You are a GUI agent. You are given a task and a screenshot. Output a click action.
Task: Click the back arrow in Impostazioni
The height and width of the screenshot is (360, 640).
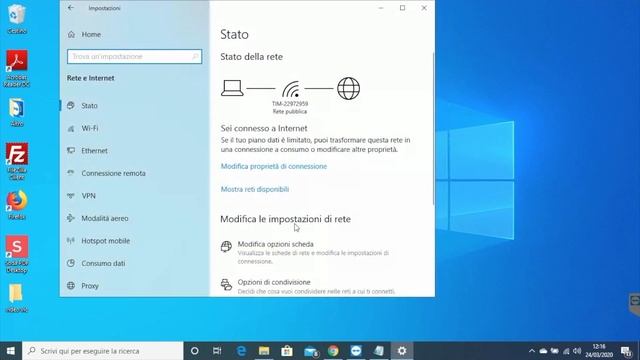[x=71, y=8]
